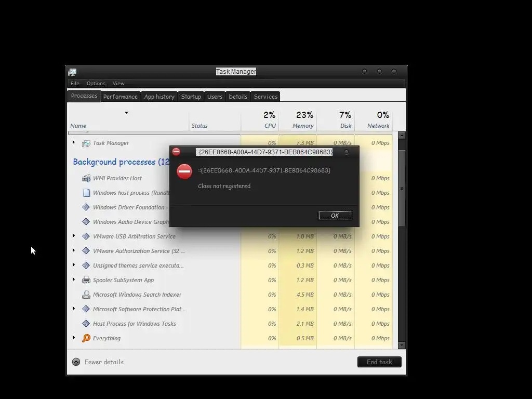Image resolution: width=532 pixels, height=399 pixels.
Task: Click OK in the error dialog
Action: [335, 216]
